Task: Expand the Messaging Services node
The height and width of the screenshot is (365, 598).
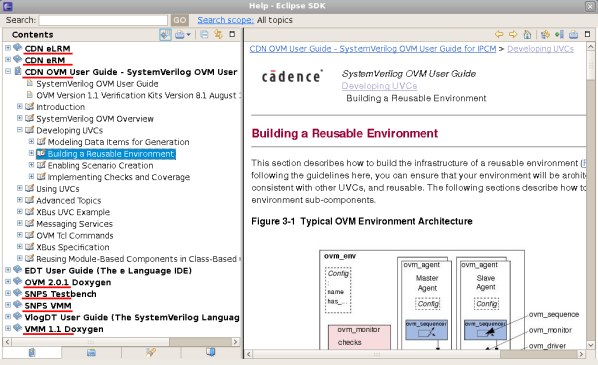Action: (20, 223)
